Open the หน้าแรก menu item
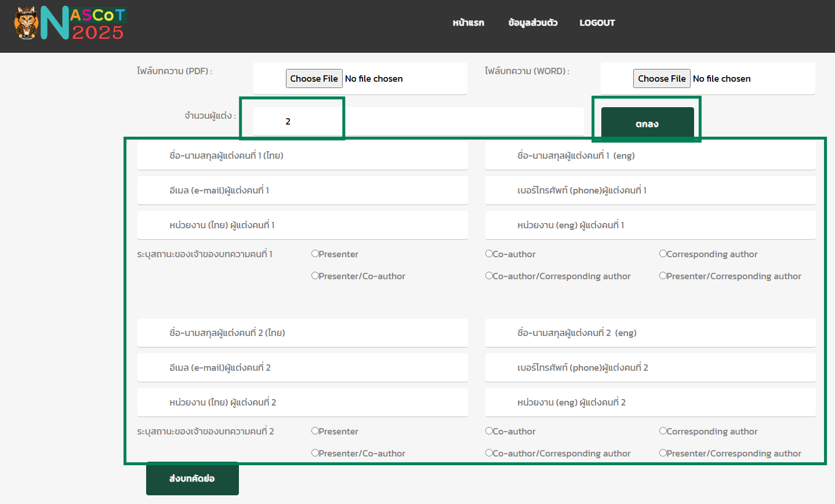Viewport: 835px width, 504px height. point(469,23)
